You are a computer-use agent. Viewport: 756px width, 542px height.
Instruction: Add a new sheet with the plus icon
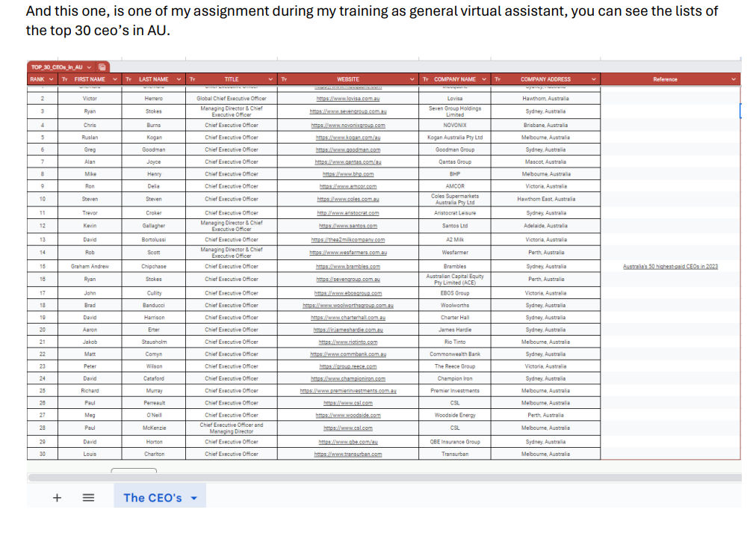tap(57, 498)
